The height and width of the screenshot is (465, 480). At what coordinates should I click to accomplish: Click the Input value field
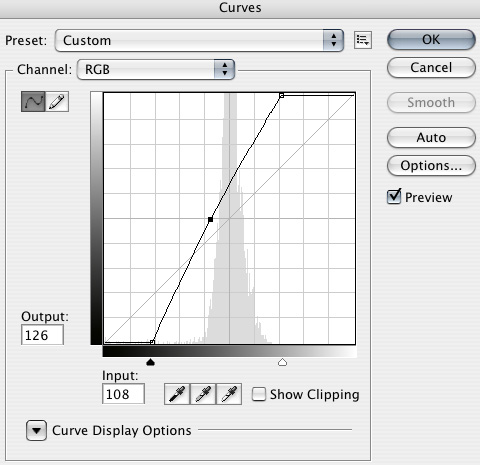tap(123, 394)
